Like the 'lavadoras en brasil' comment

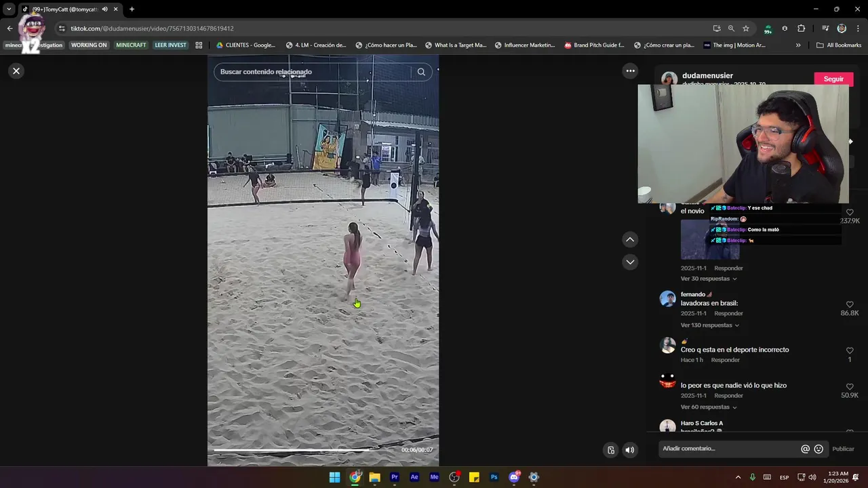[850, 305]
